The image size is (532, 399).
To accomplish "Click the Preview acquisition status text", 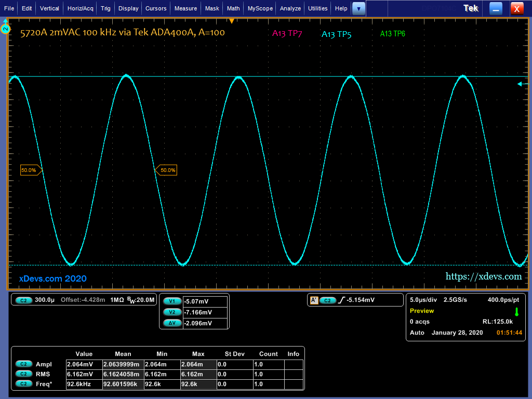I will click(x=422, y=311).
